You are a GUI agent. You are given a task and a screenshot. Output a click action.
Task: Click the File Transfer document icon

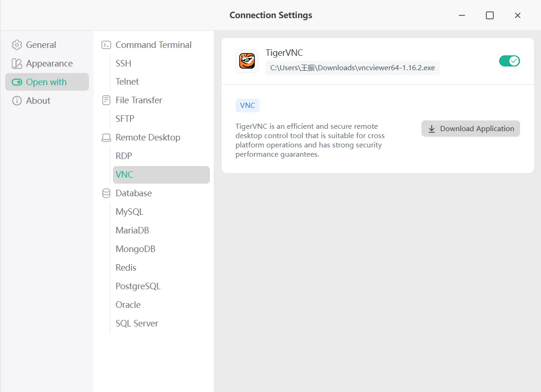pos(106,100)
